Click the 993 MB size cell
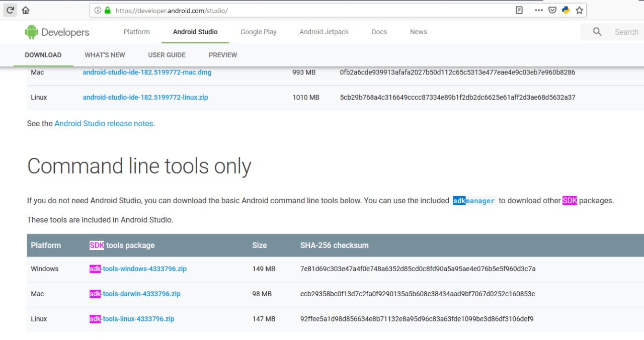This screenshot has height=340, width=644. coord(304,72)
